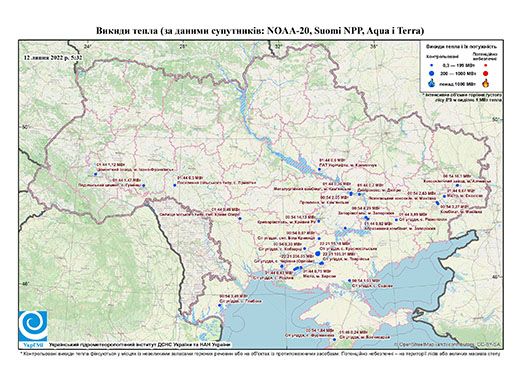This screenshot has width=520, height=368.
Task: Select the large blue circle legend marker
Action: click(432, 73)
